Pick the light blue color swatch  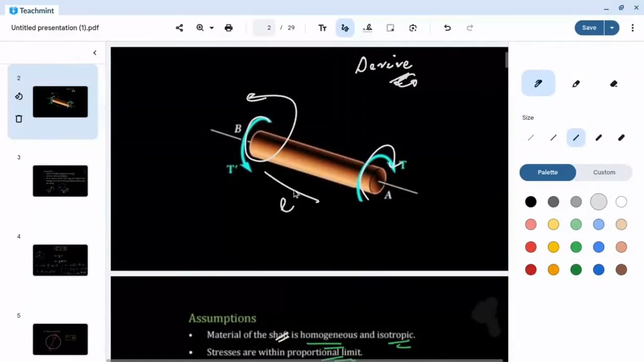[599, 224]
